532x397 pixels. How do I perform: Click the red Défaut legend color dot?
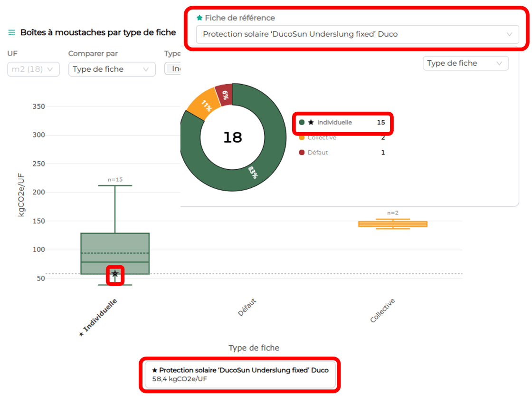[x=302, y=153]
